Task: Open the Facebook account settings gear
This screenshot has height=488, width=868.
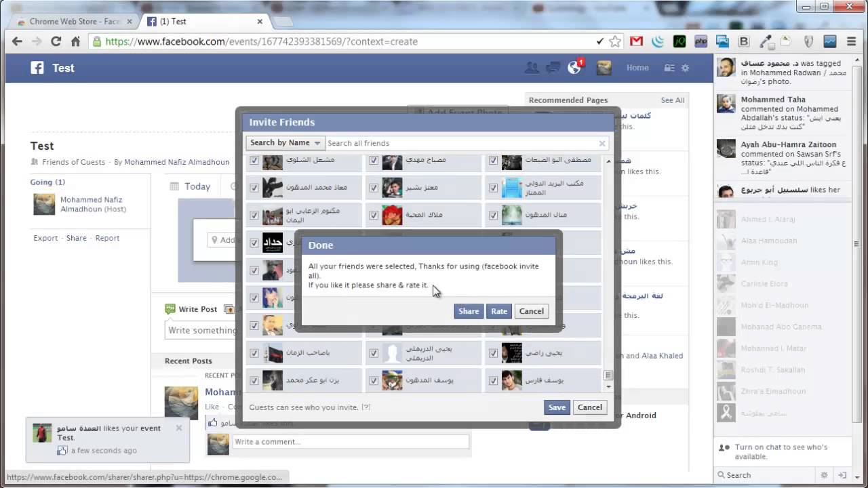Action: coord(686,68)
